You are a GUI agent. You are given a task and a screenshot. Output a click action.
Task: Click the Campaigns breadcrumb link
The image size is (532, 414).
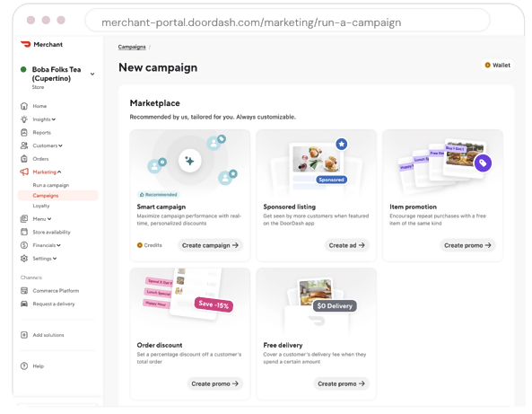pyautogui.click(x=132, y=47)
